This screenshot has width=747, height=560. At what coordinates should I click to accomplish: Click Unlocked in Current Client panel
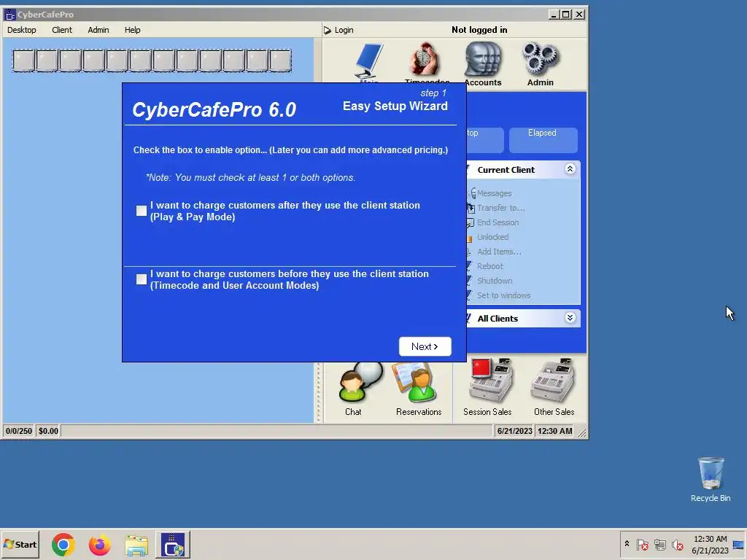492,237
